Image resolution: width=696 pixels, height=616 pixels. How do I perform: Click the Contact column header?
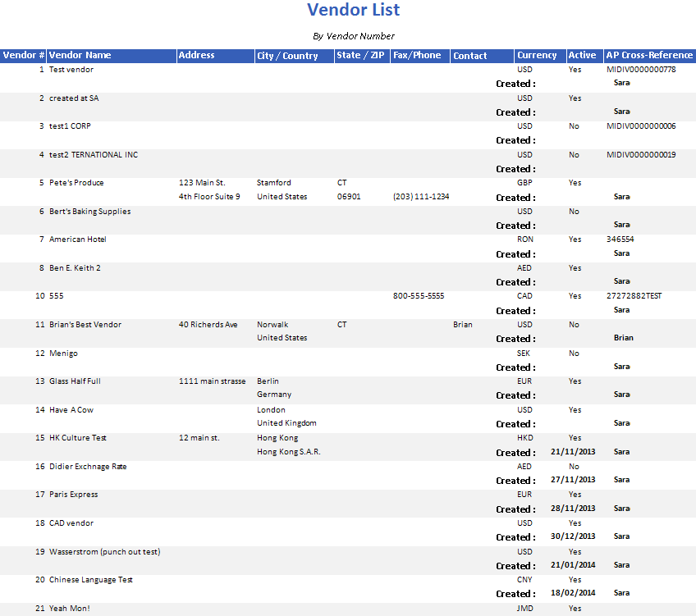coord(470,56)
